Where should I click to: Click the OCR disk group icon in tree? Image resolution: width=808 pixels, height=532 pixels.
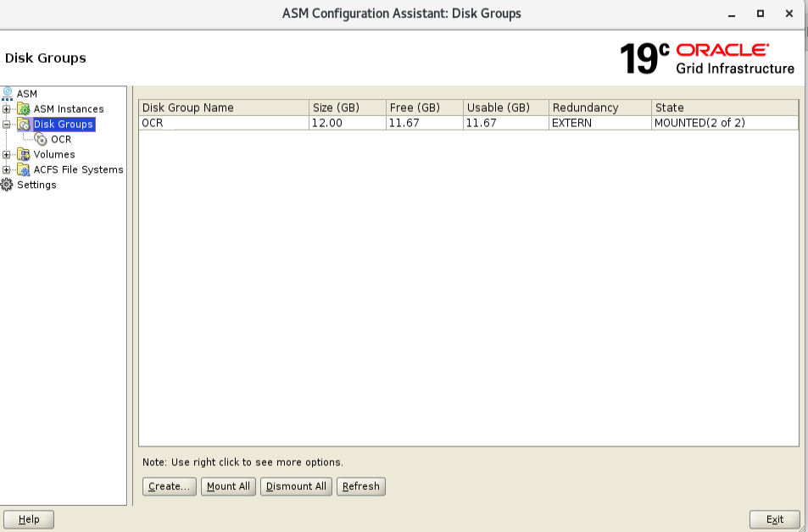pos(41,139)
